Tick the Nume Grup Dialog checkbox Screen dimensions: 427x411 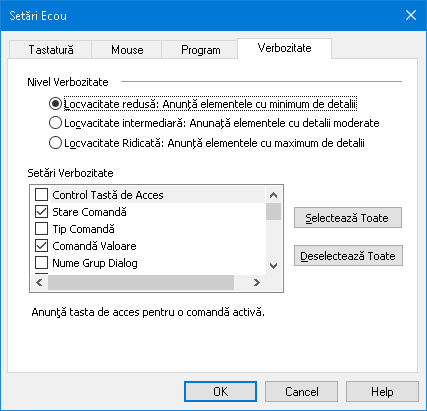click(x=41, y=262)
